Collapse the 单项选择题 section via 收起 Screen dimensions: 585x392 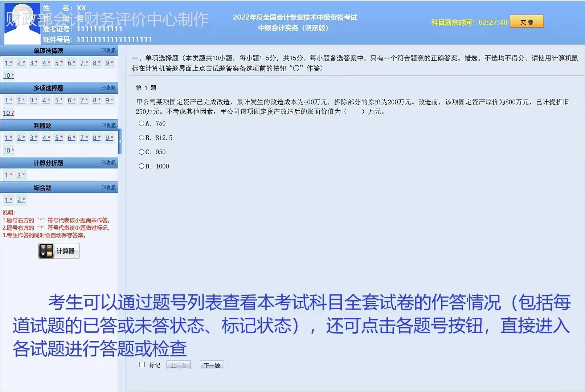(x=111, y=50)
